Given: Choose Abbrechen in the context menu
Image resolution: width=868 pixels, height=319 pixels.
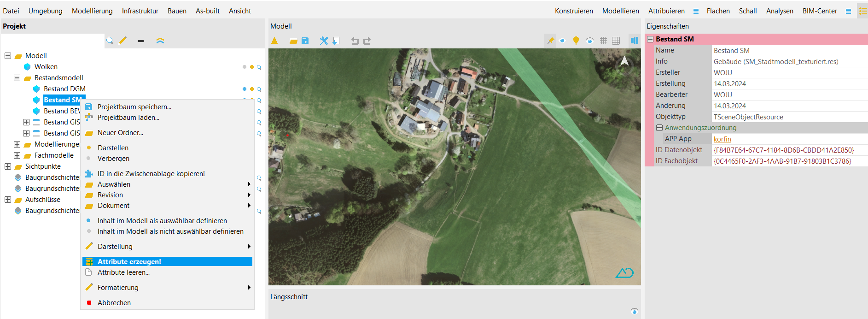Looking at the screenshot, I should click(114, 303).
